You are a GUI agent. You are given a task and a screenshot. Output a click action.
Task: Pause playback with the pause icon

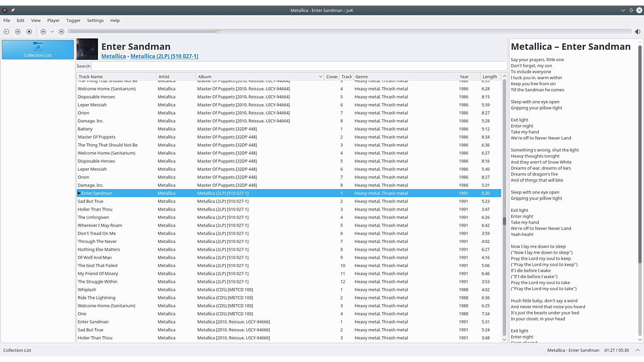(18, 32)
